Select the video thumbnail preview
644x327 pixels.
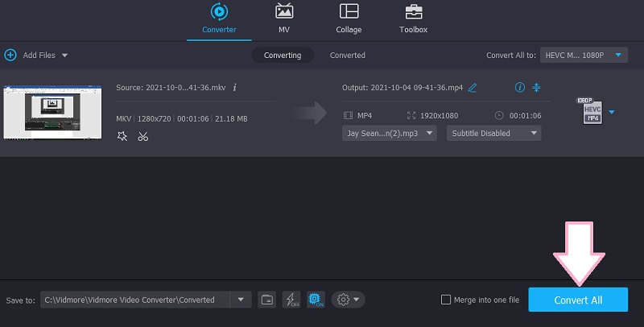52,111
